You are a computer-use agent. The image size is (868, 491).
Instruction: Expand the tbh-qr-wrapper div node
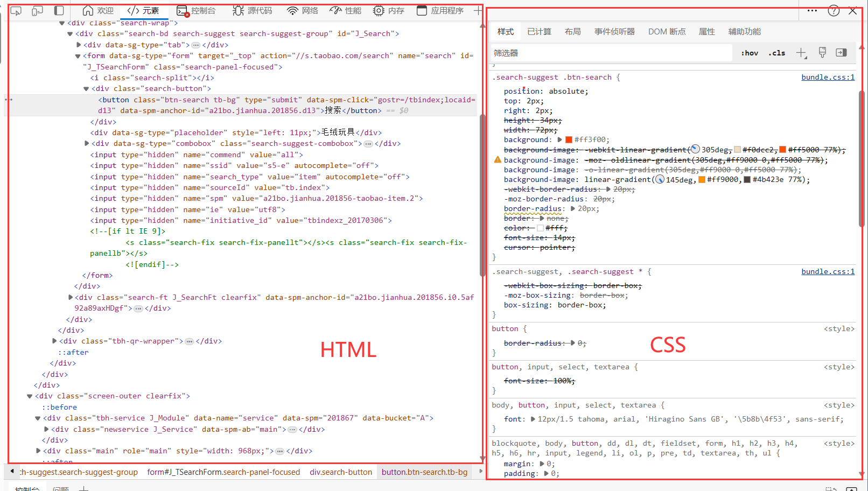tap(54, 341)
